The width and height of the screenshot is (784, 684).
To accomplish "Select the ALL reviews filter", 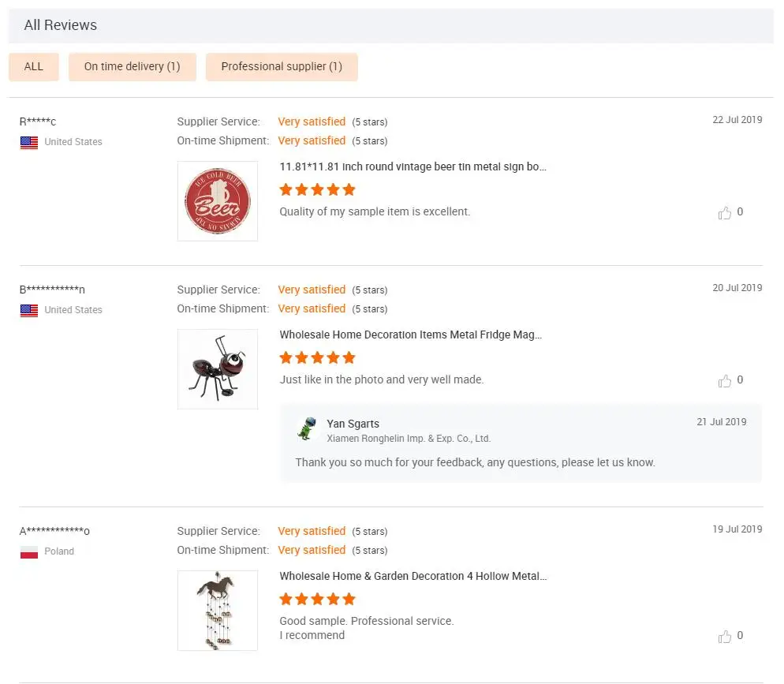I will tap(34, 67).
